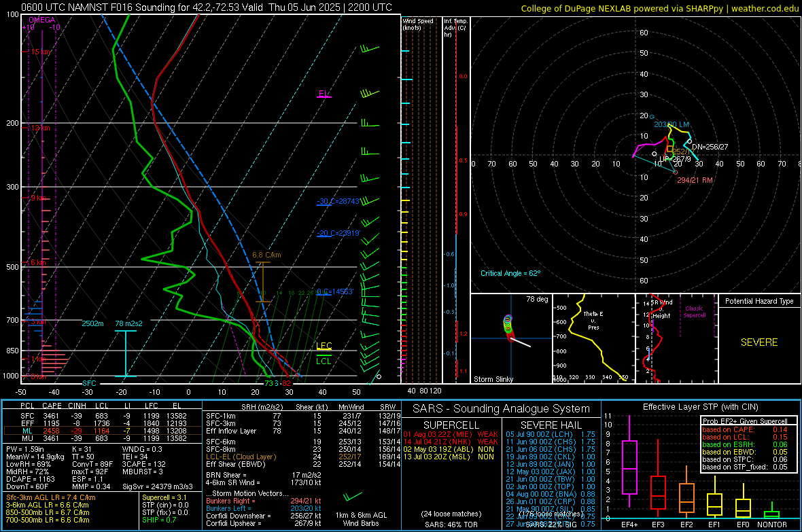Click the Corfidi Downshear = 256/27 kt line
The width and height of the screenshot is (802, 532).
coord(264,516)
